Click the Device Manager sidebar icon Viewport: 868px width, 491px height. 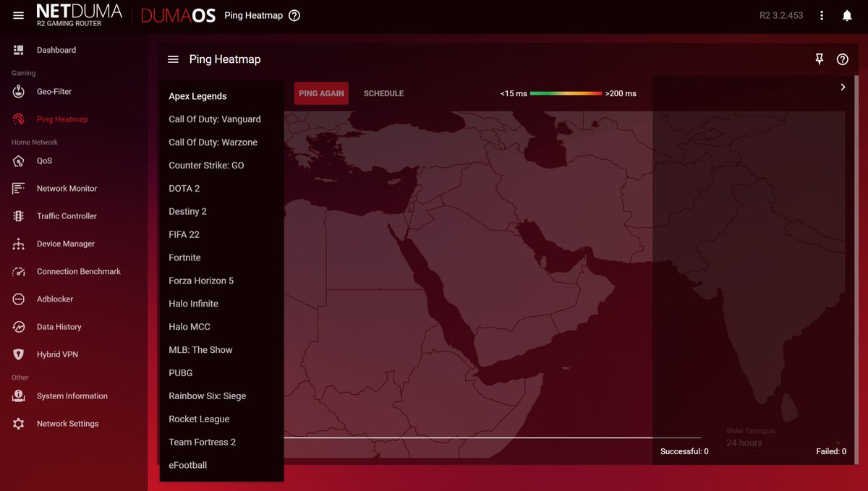(x=19, y=244)
